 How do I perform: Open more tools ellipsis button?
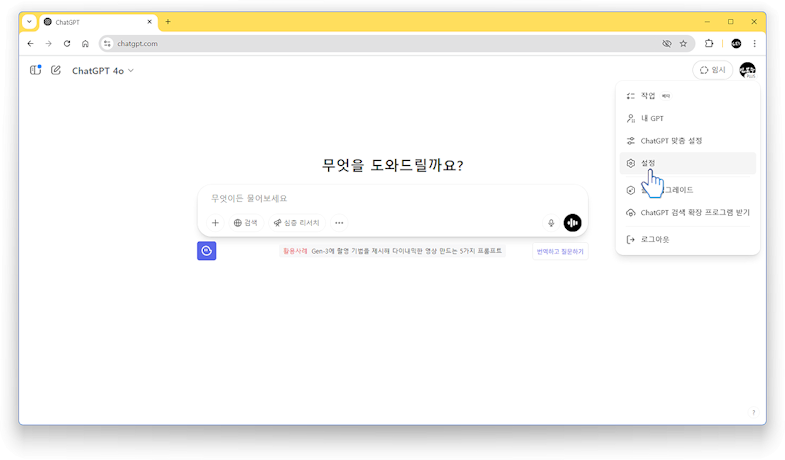(339, 223)
